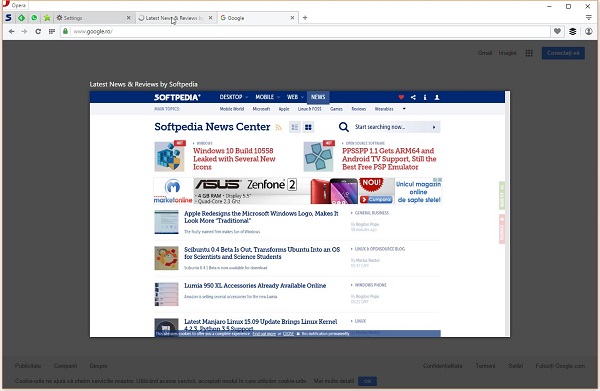Click the PPSSPP article thumbnail
Image resolution: width=600 pixels, height=391 pixels.
point(318,156)
